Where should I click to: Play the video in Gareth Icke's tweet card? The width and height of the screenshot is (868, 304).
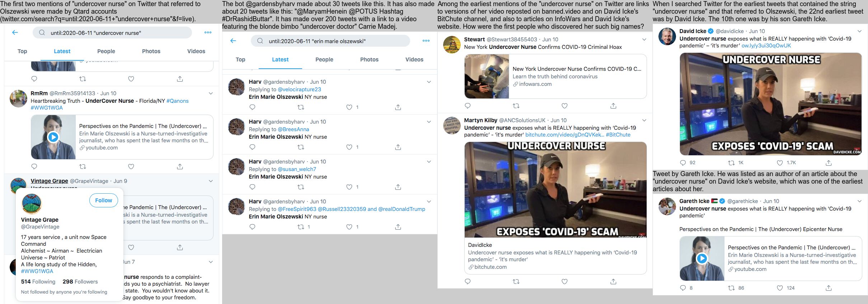point(702,258)
